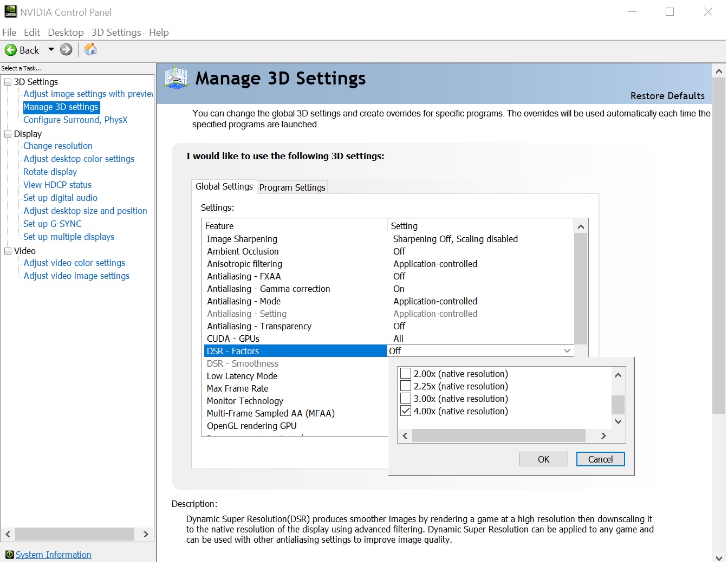Image resolution: width=728 pixels, height=566 pixels.
Task: Select Antialiasing - Transparency row
Action: [x=388, y=326]
